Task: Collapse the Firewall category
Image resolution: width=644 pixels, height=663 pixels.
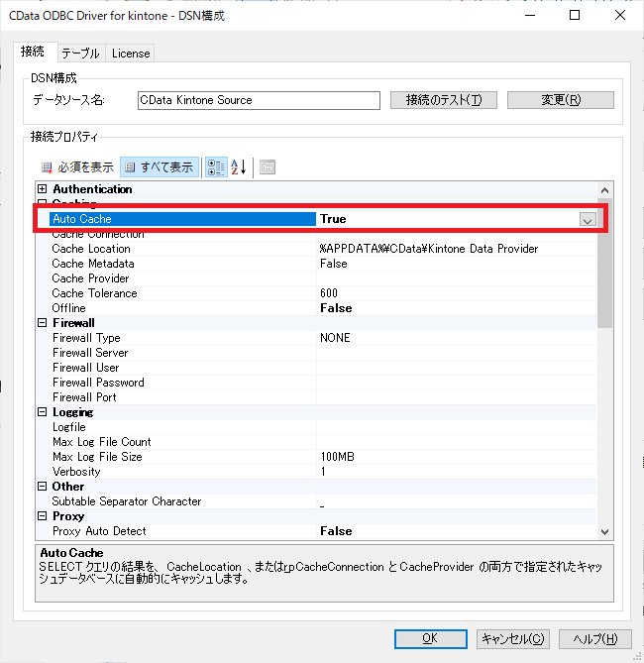Action: click(43, 323)
